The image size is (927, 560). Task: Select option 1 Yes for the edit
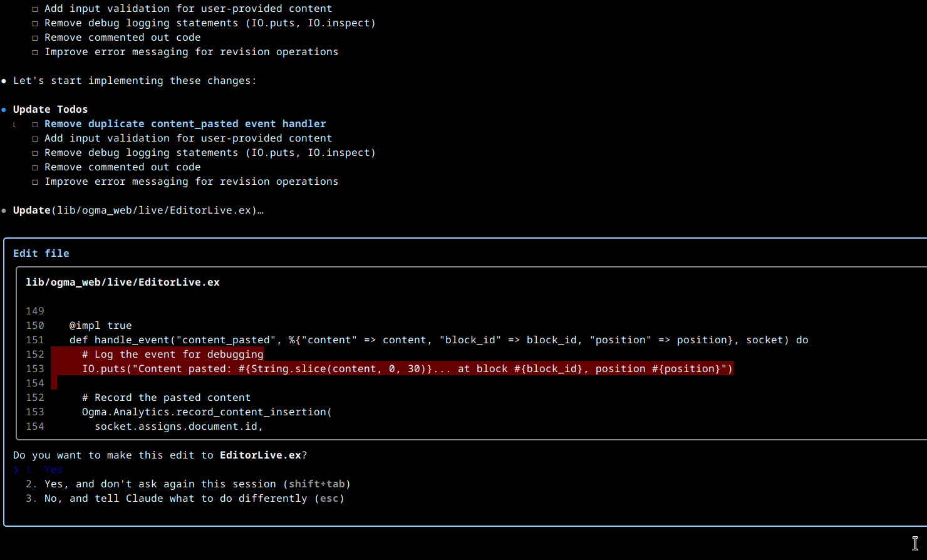point(44,470)
